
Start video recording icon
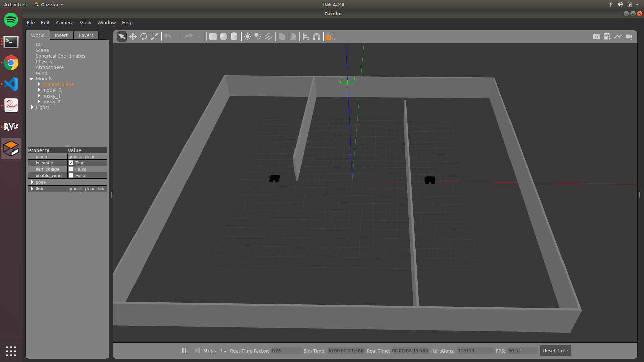[629, 37]
